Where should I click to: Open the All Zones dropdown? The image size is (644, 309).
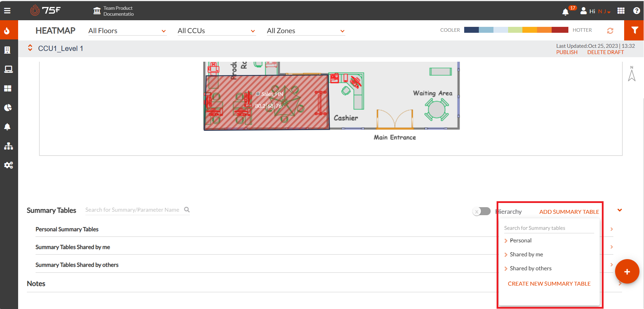tap(306, 31)
